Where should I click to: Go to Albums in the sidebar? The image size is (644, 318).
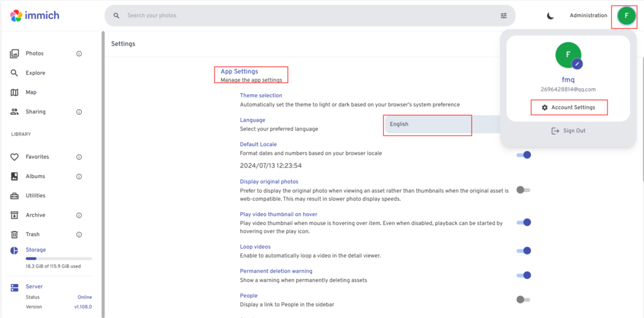pos(35,176)
